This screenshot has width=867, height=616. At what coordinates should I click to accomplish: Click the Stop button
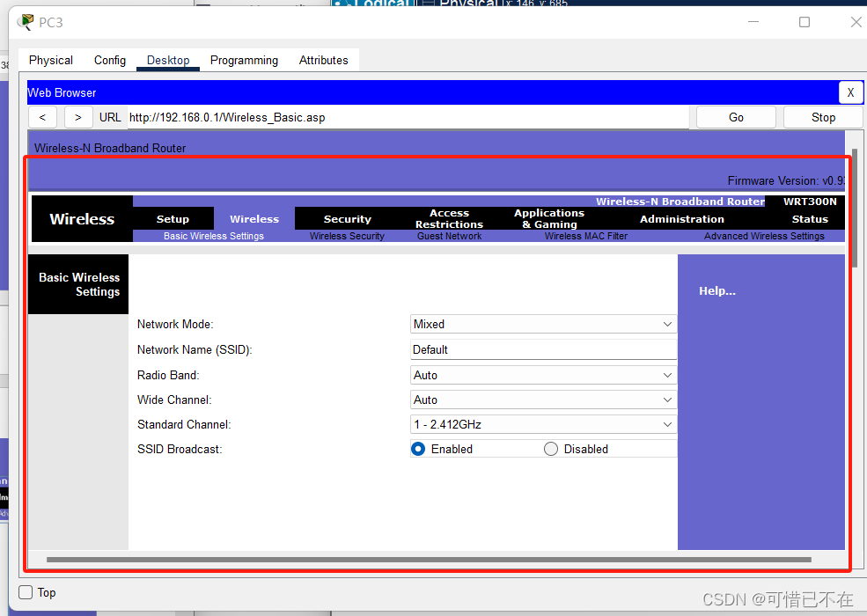823,117
